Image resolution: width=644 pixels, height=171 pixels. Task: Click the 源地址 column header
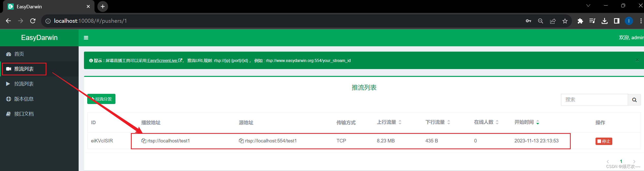pos(246,123)
